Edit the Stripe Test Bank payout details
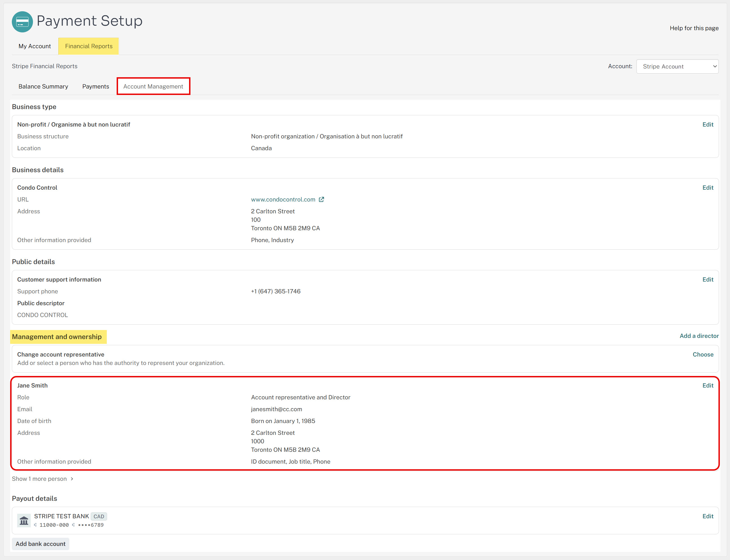The width and height of the screenshot is (730, 560). [708, 516]
